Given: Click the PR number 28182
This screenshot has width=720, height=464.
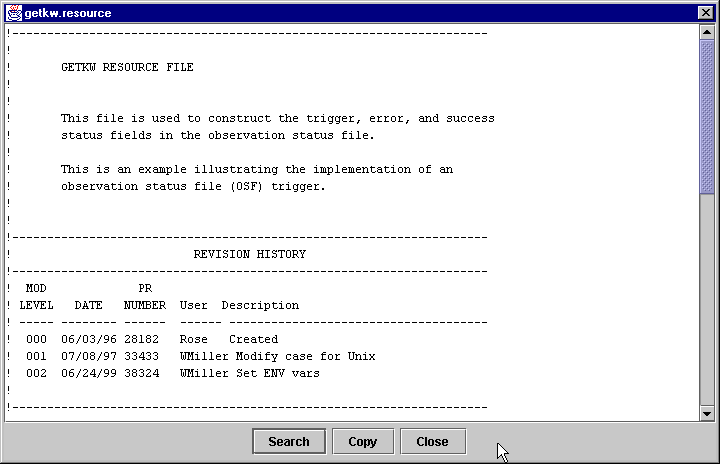Looking at the screenshot, I should (141, 339).
